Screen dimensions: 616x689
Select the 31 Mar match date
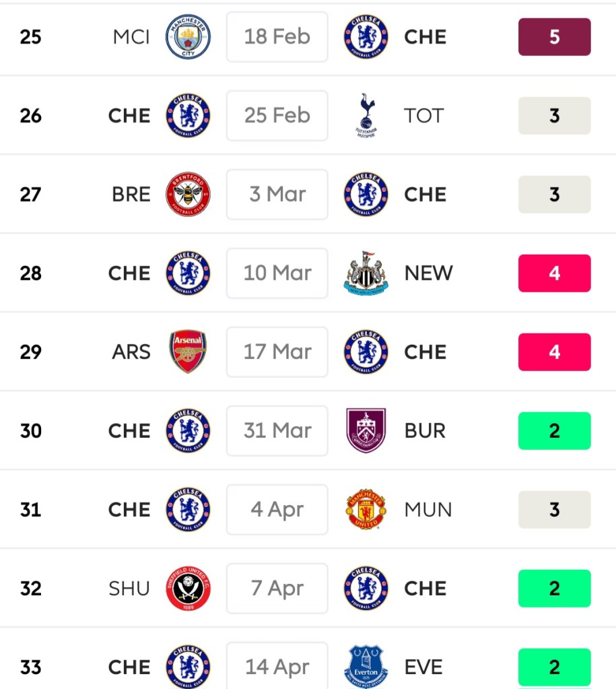coord(277,430)
